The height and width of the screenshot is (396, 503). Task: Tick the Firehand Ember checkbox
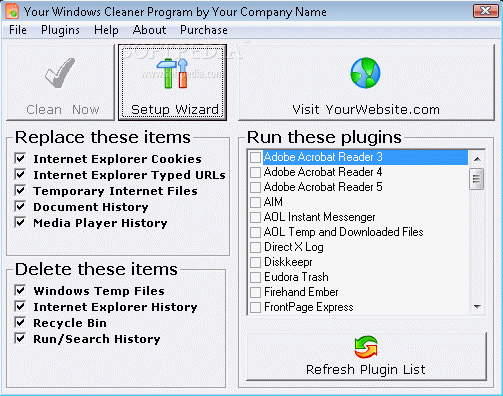[x=256, y=292]
